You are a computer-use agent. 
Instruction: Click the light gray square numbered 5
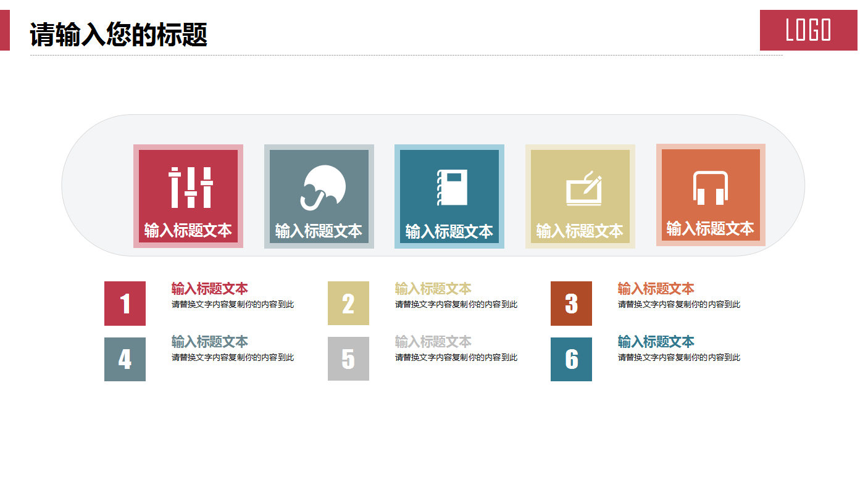[x=348, y=359]
